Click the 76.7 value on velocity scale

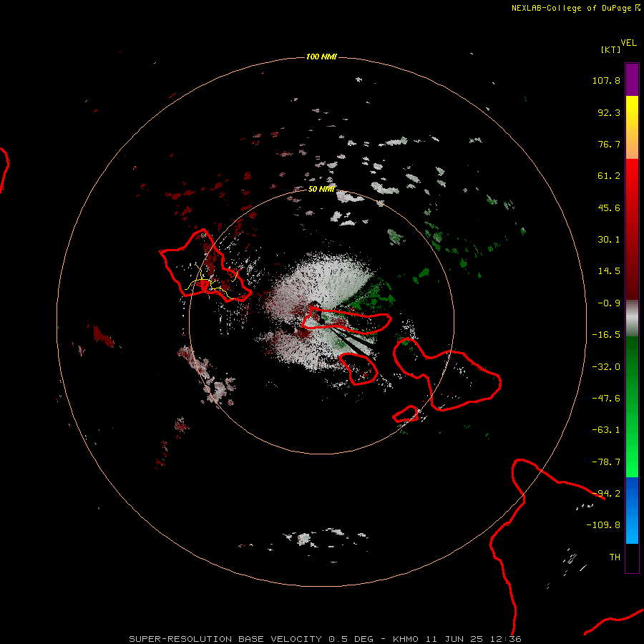point(609,144)
